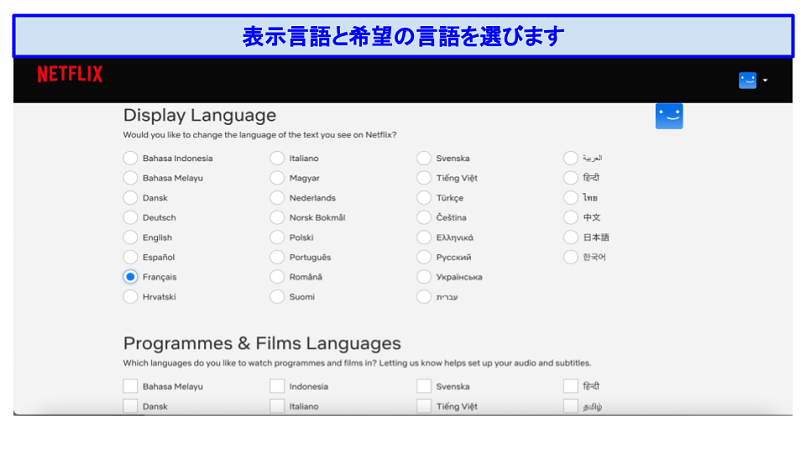Choose Українська display language

click(424, 277)
